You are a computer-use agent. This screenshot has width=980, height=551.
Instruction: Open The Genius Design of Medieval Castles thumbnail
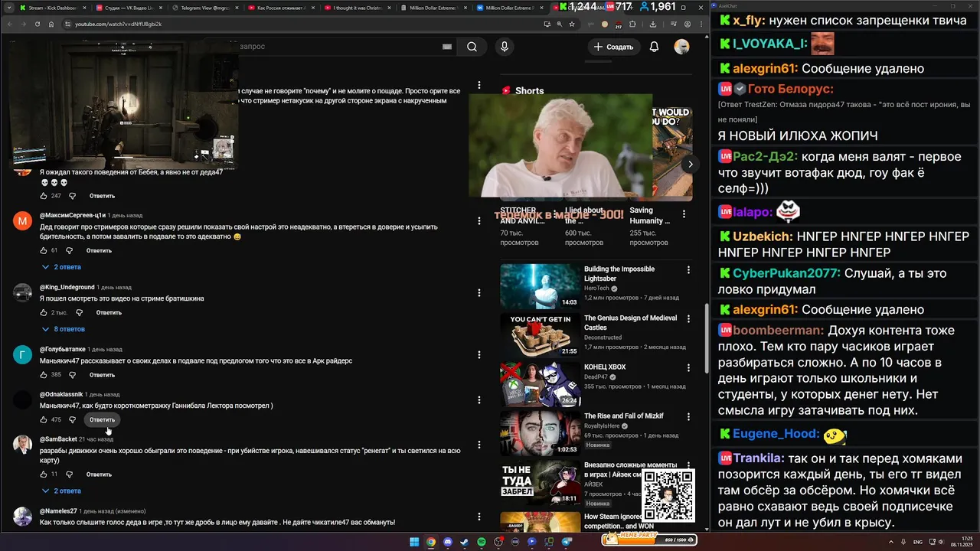tap(541, 335)
